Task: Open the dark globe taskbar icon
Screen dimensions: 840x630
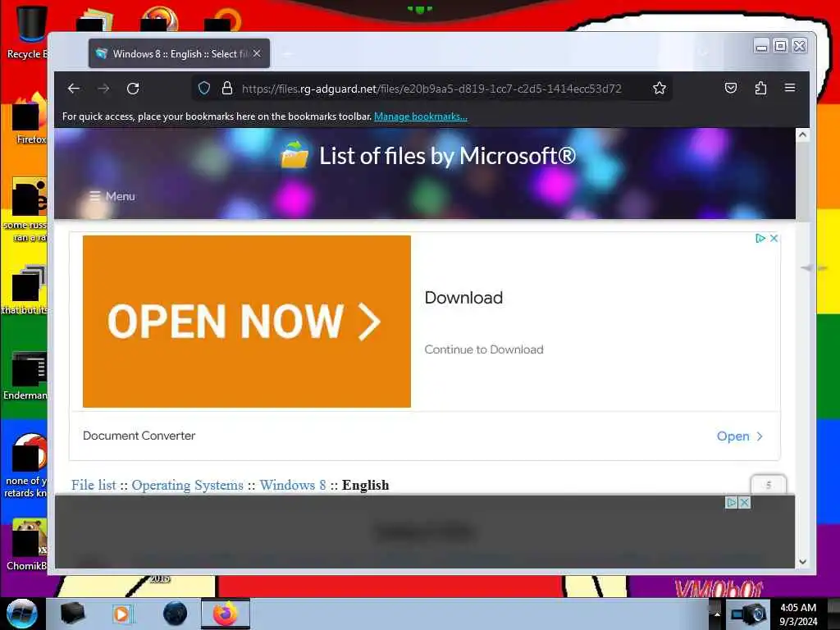Action: click(x=176, y=614)
